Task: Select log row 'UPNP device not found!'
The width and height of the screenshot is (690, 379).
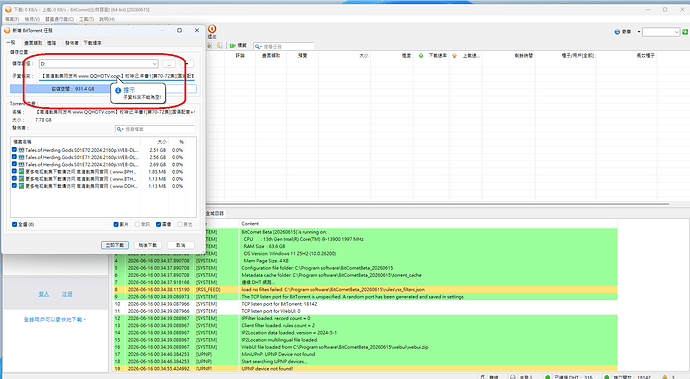Action: pyautogui.click(x=365, y=368)
